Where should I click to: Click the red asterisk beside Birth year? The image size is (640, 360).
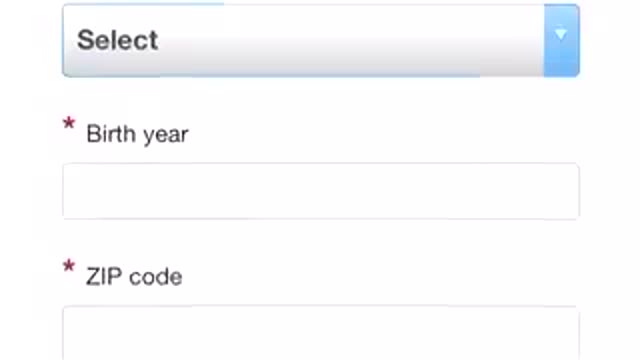[69, 123]
